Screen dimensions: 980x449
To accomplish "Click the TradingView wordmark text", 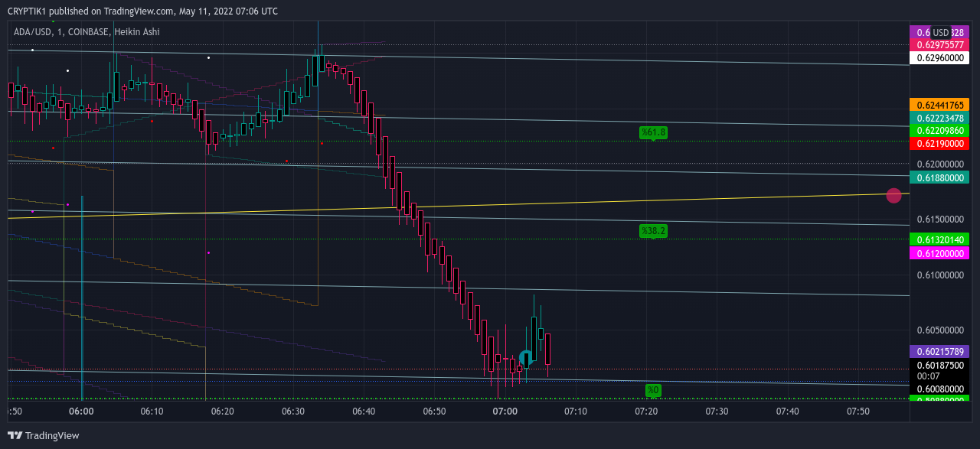I will [x=52, y=435].
